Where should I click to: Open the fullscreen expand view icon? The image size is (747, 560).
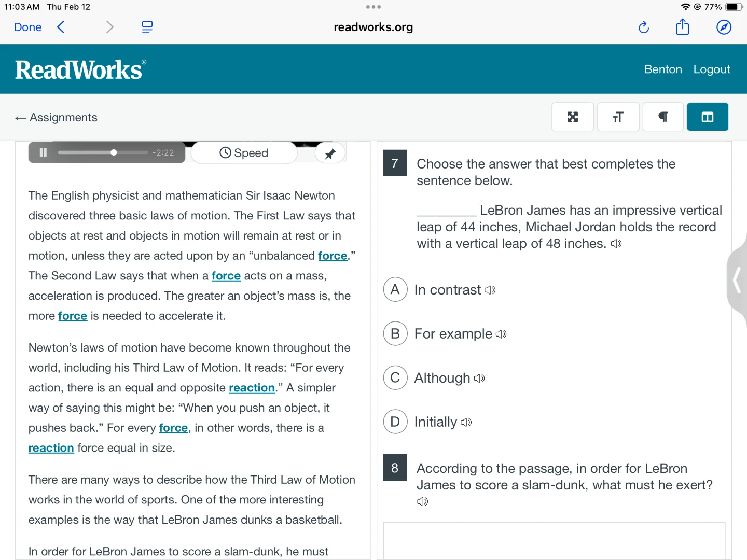click(x=573, y=117)
